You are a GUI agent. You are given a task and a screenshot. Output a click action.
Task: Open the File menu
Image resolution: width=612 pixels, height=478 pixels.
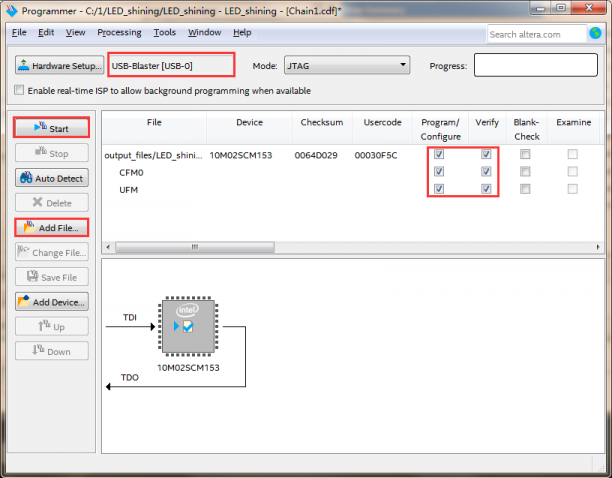coord(19,32)
